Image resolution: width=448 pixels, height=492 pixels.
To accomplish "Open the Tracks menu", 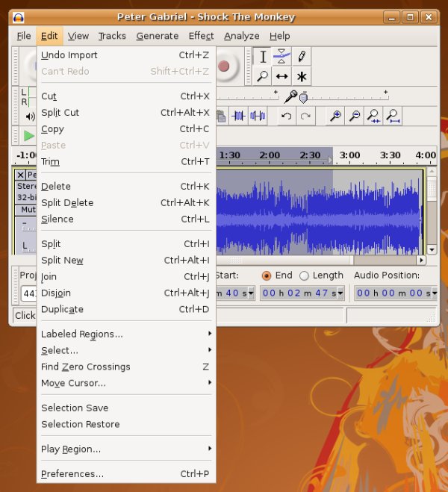I will 112,36.
